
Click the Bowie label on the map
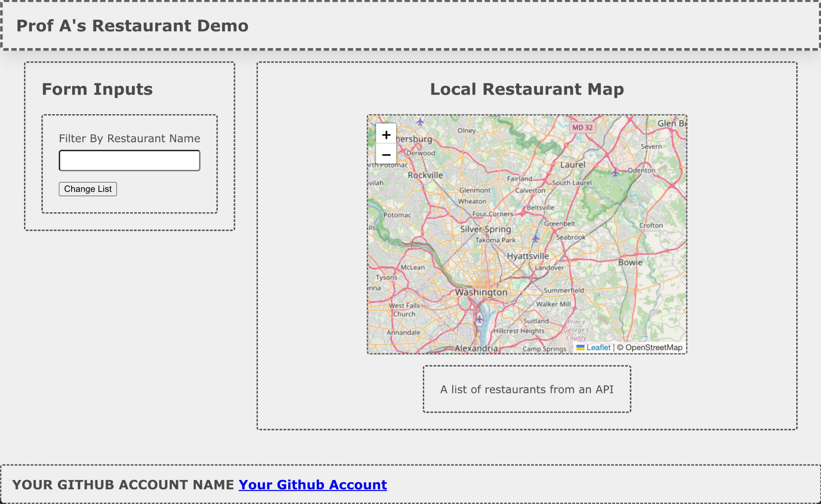click(630, 262)
